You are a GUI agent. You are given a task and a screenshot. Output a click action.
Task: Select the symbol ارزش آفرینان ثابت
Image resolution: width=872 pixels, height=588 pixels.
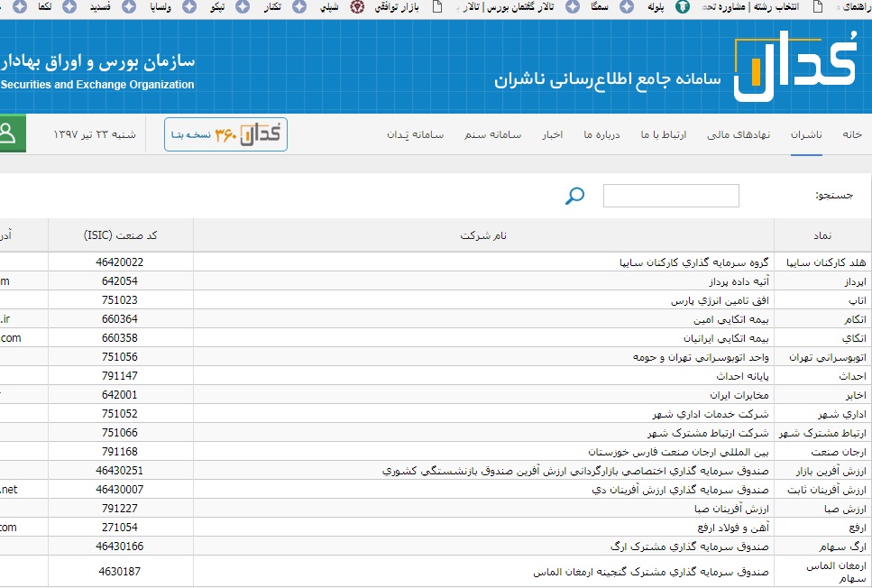827,490
